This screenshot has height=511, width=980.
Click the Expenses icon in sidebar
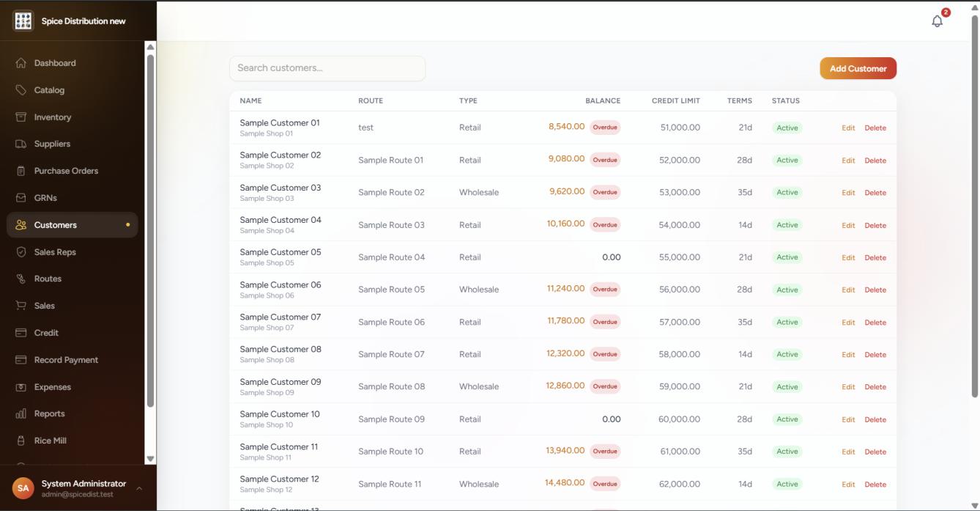point(21,387)
